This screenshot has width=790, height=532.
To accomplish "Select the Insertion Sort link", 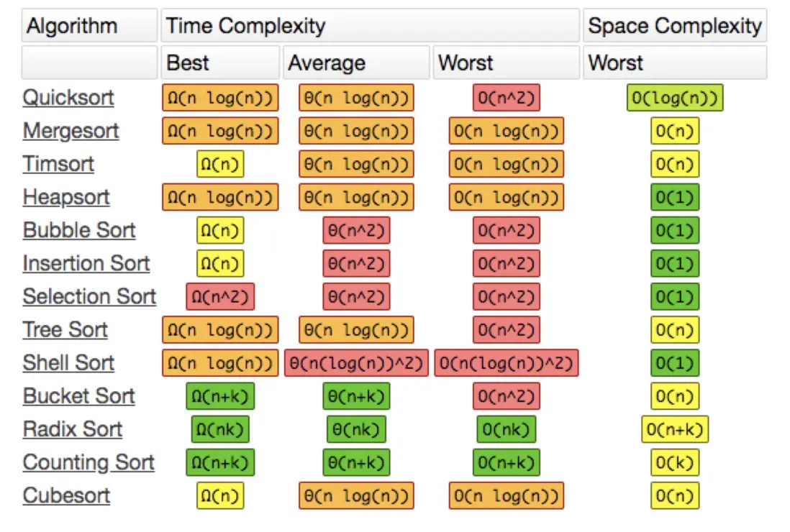I will tap(86, 263).
